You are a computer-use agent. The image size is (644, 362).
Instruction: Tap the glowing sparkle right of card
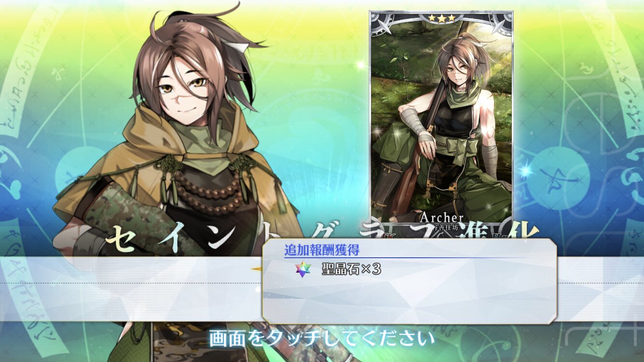tap(525, 170)
